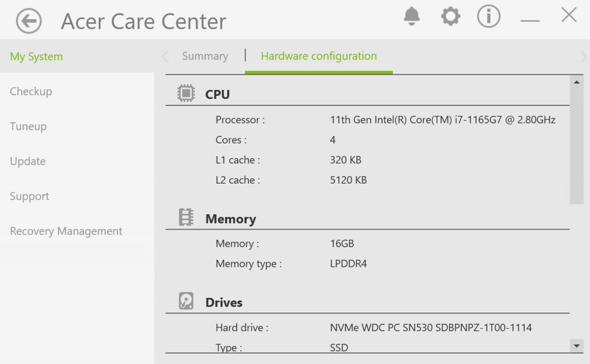Minimize the Acer Care Center window
The width and height of the screenshot is (590, 364).
point(530,21)
